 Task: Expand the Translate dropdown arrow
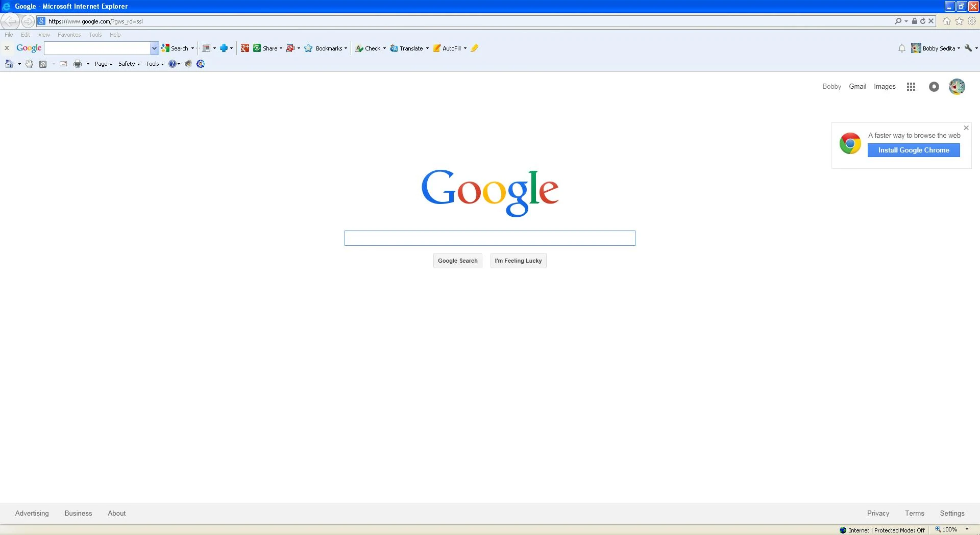tap(427, 48)
